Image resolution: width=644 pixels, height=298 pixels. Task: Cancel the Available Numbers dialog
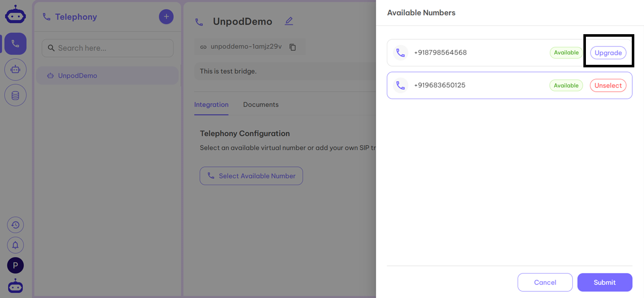tap(545, 282)
